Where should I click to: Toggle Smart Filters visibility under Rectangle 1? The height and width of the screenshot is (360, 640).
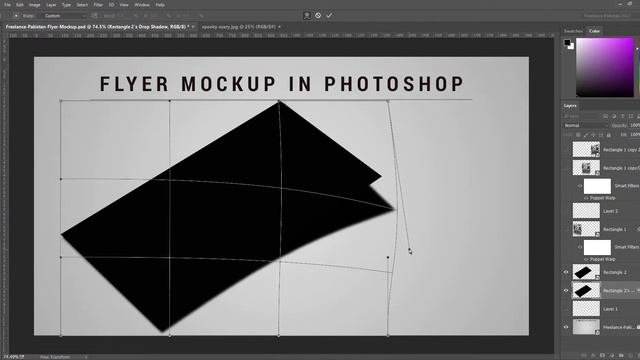click(580, 247)
